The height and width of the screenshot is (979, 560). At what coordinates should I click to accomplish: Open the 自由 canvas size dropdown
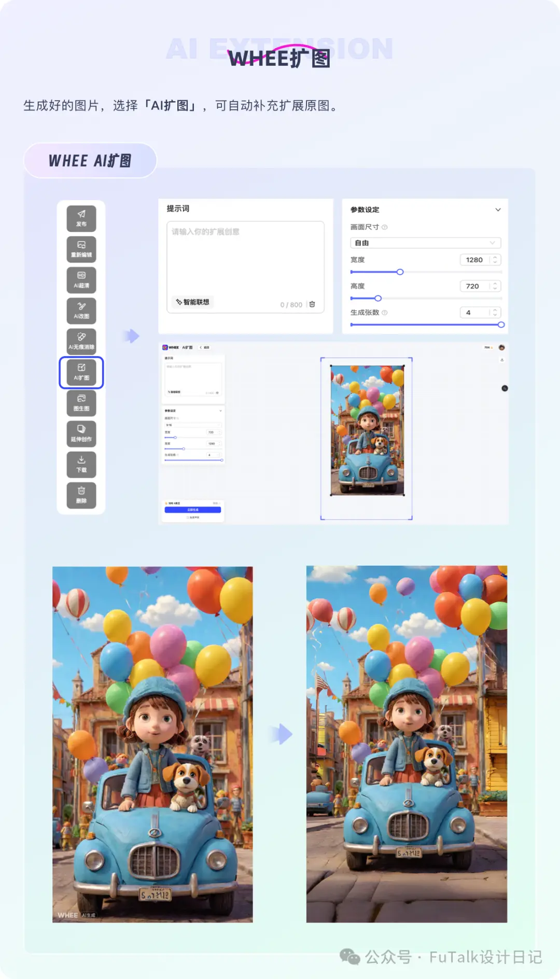click(x=426, y=243)
